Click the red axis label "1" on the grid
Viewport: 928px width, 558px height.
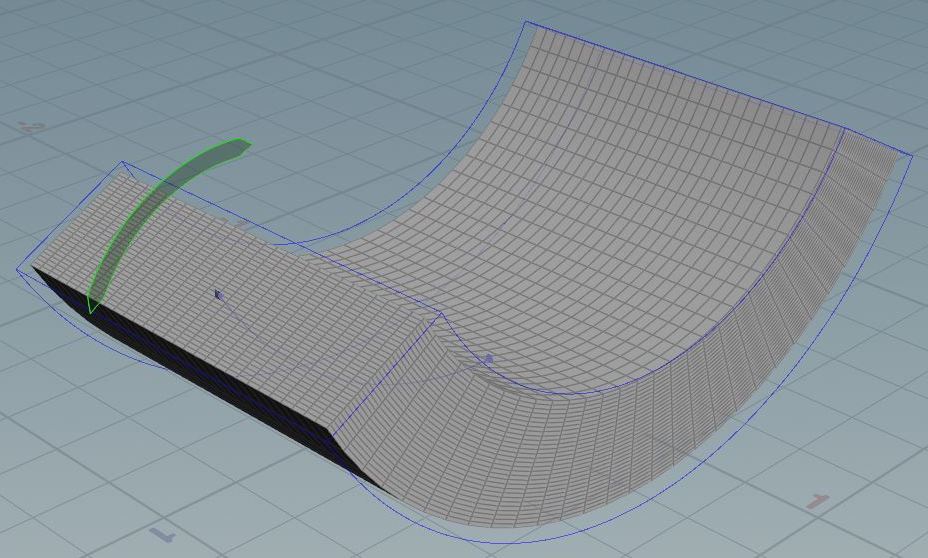819,502
